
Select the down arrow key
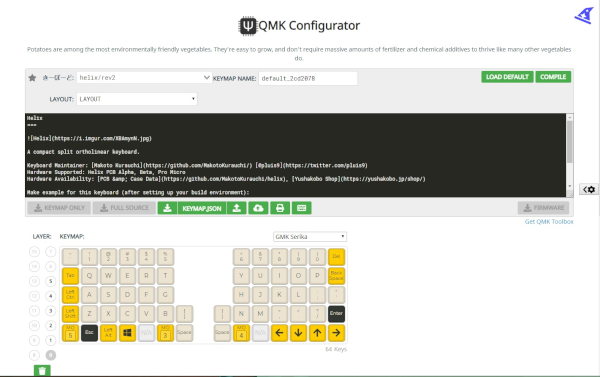(298, 333)
